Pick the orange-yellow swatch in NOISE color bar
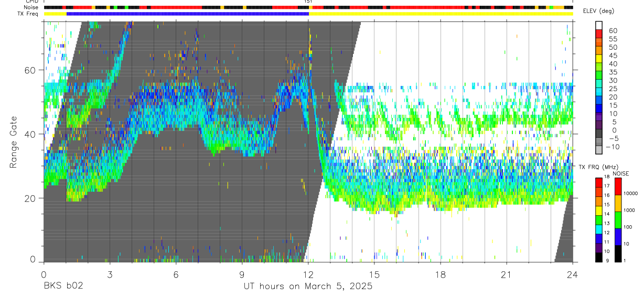 coord(618,203)
